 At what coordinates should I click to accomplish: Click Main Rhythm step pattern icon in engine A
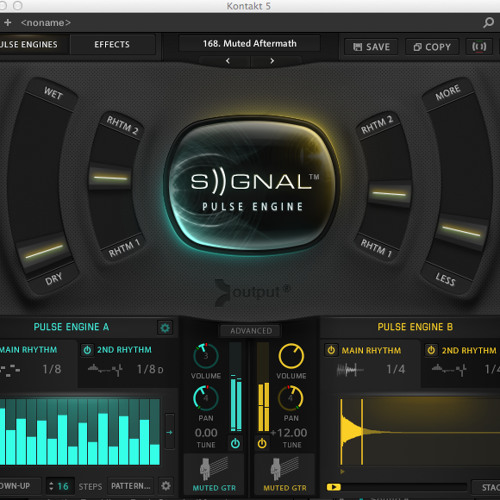click(x=10, y=370)
